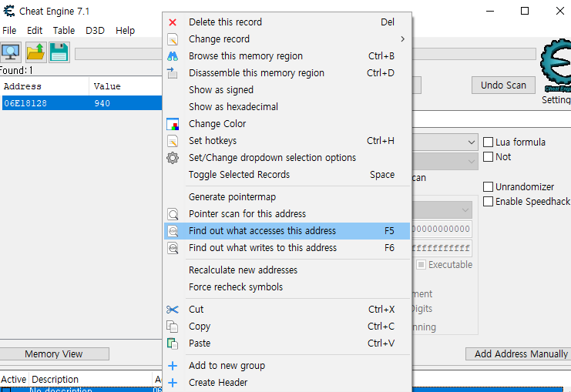This screenshot has height=392, width=571.
Task: Enable the Lua formula checkbox
Action: point(488,142)
